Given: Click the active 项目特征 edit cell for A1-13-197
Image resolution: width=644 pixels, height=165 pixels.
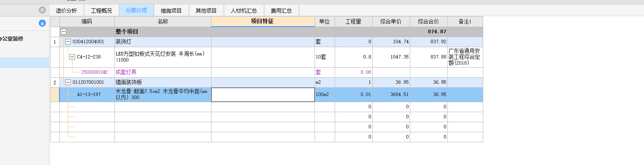Looking at the screenshot, I should [x=263, y=95].
